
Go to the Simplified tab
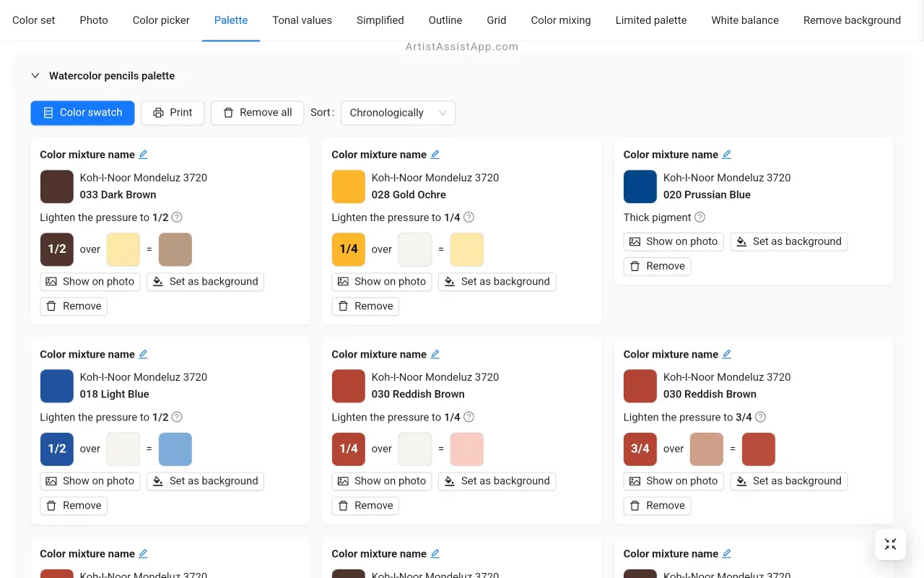(x=380, y=20)
